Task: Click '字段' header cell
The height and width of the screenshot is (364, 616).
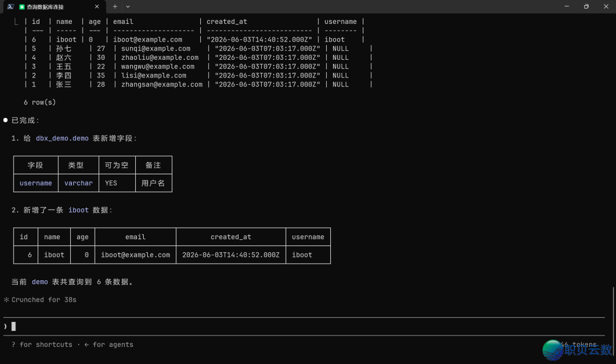Action: pos(35,165)
